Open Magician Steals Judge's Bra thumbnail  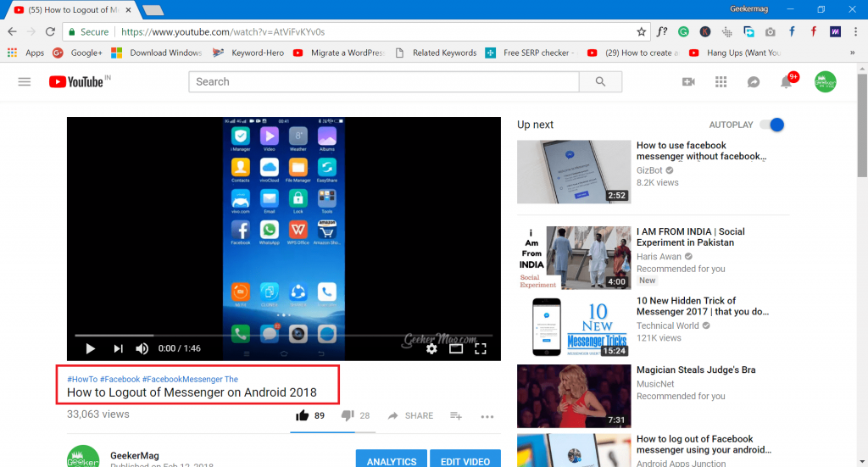pos(574,396)
